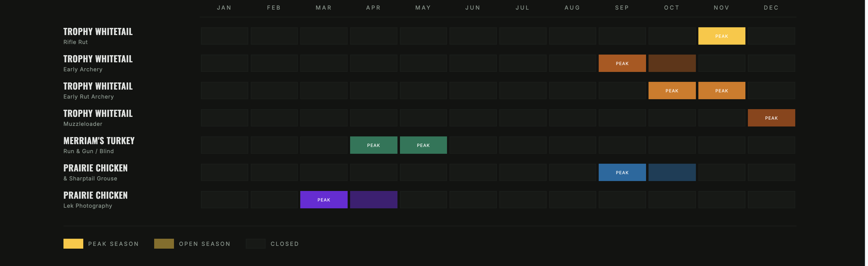
Task: Click the & Sharptail Grouse subtitle
Action: point(90,178)
